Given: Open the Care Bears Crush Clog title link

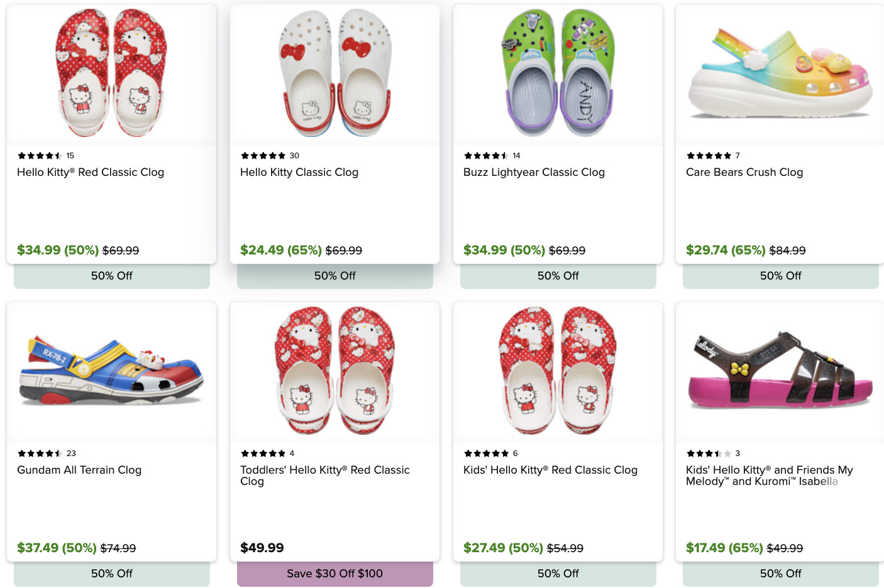Looking at the screenshot, I should (744, 172).
